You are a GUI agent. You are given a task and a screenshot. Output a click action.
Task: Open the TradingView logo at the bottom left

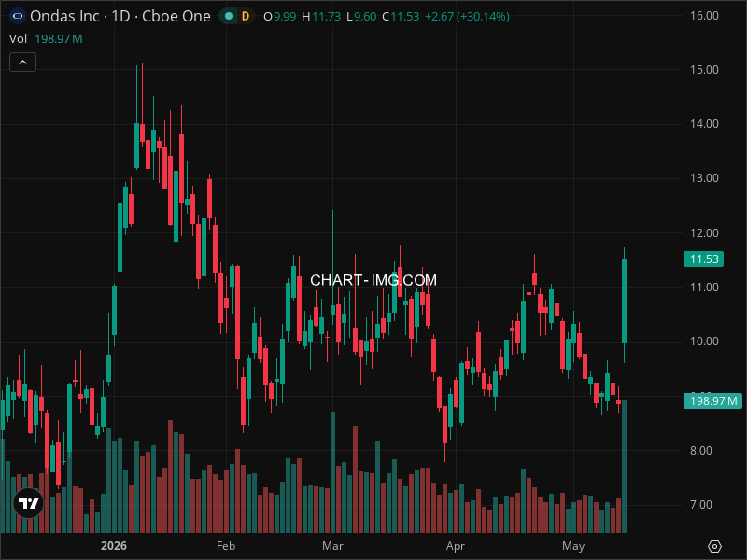[29, 503]
